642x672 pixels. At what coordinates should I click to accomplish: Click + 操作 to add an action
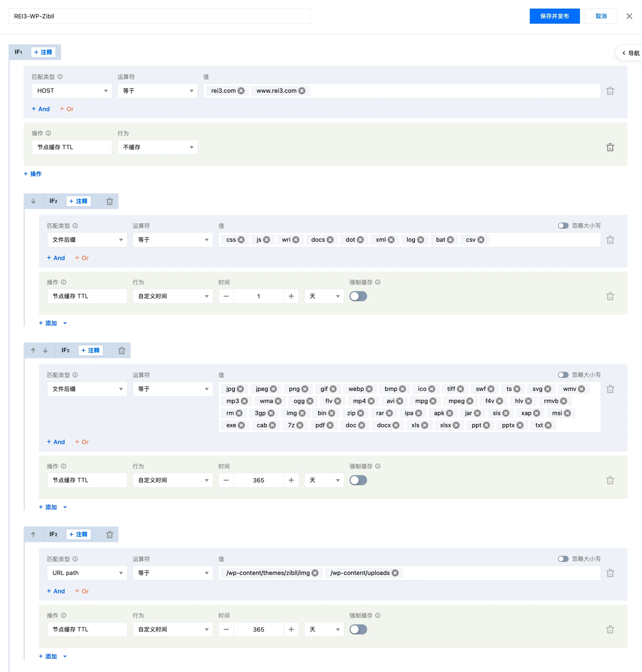click(x=33, y=174)
